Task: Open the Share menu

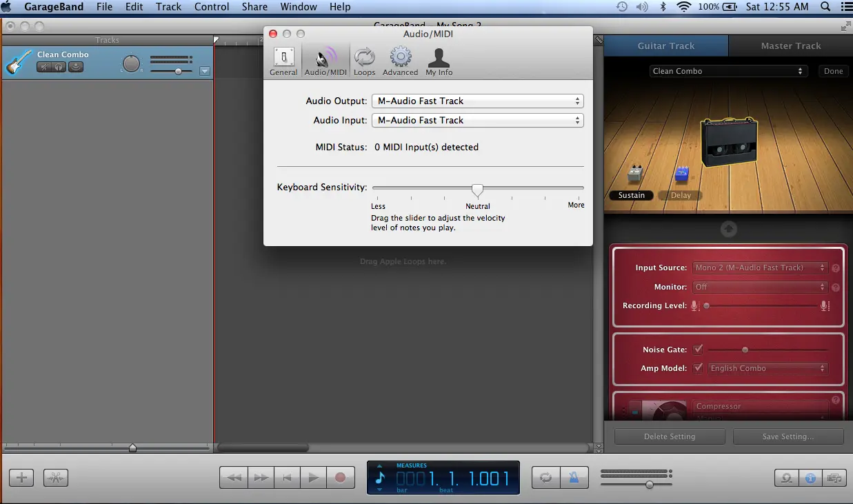Action: point(254,7)
